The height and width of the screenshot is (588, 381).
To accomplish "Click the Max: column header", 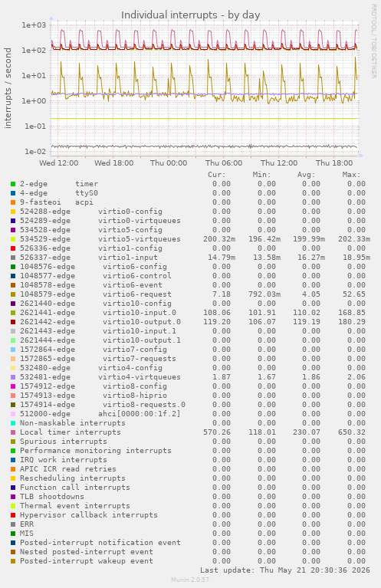I will click(x=351, y=174).
